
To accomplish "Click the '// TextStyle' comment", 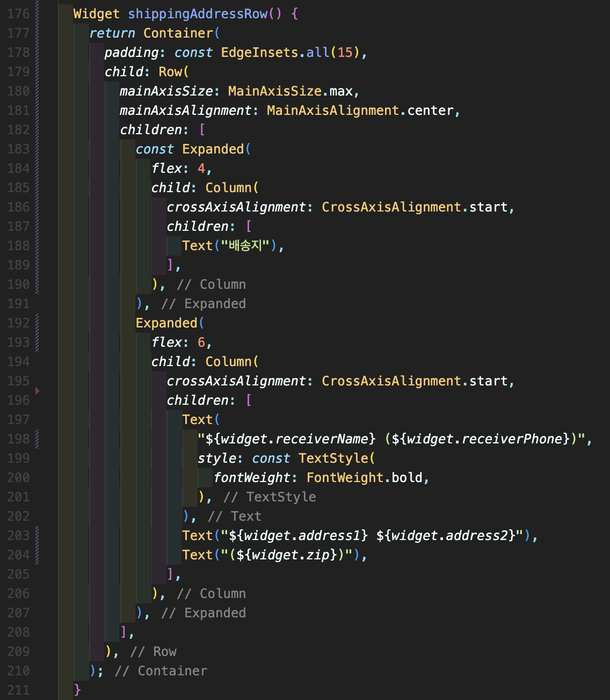I will [x=270, y=497].
